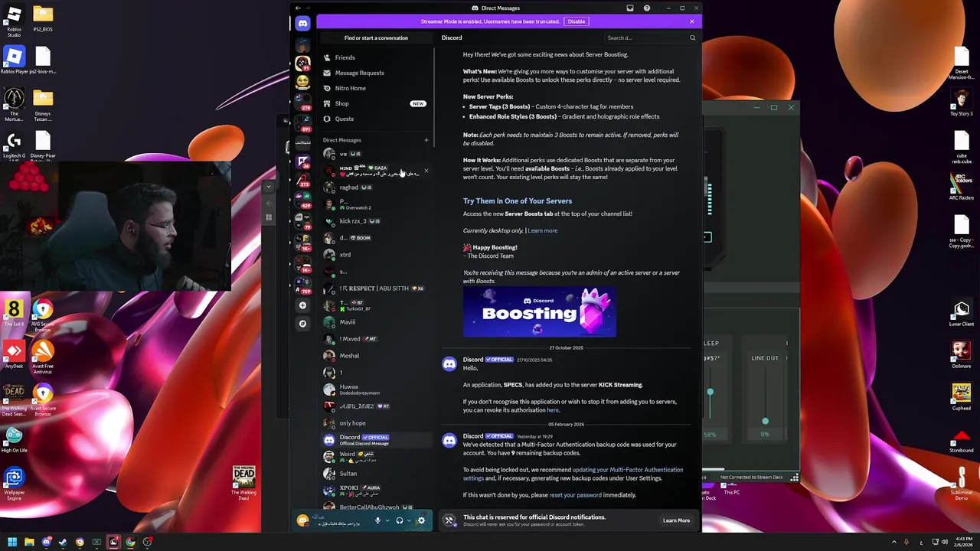980x551 pixels.
Task: Toggle microphone mute in Discord user panel
Action: point(377,520)
